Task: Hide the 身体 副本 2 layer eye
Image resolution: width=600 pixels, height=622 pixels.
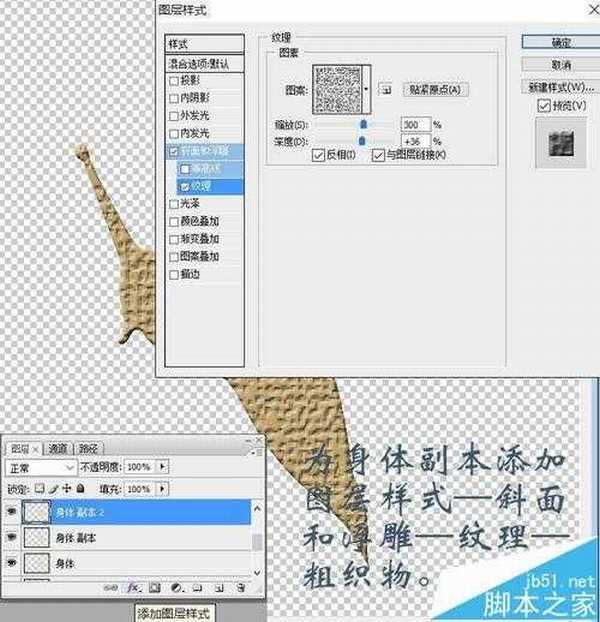Action: (12, 512)
